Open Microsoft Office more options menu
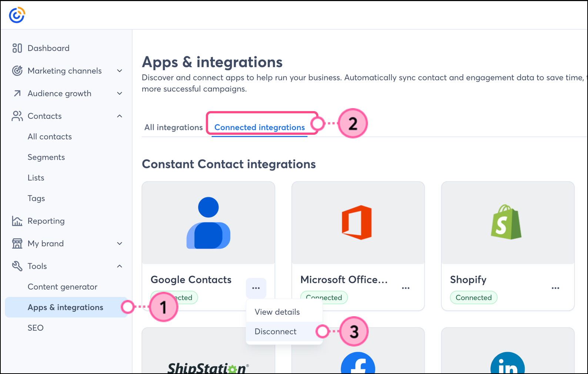The image size is (588, 374). coord(406,288)
